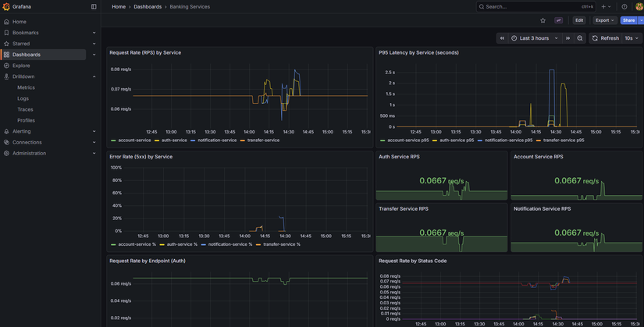Toggle account-service series in Request Rate legend
This screenshot has width=644, height=327.
[x=134, y=140]
